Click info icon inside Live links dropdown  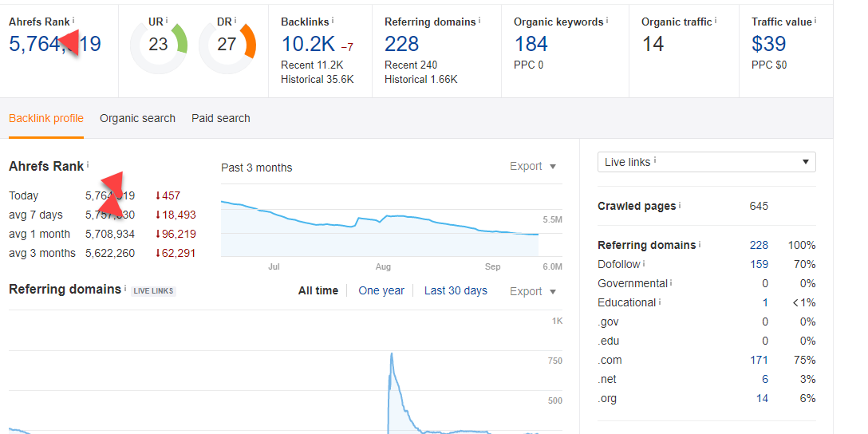coord(655,160)
